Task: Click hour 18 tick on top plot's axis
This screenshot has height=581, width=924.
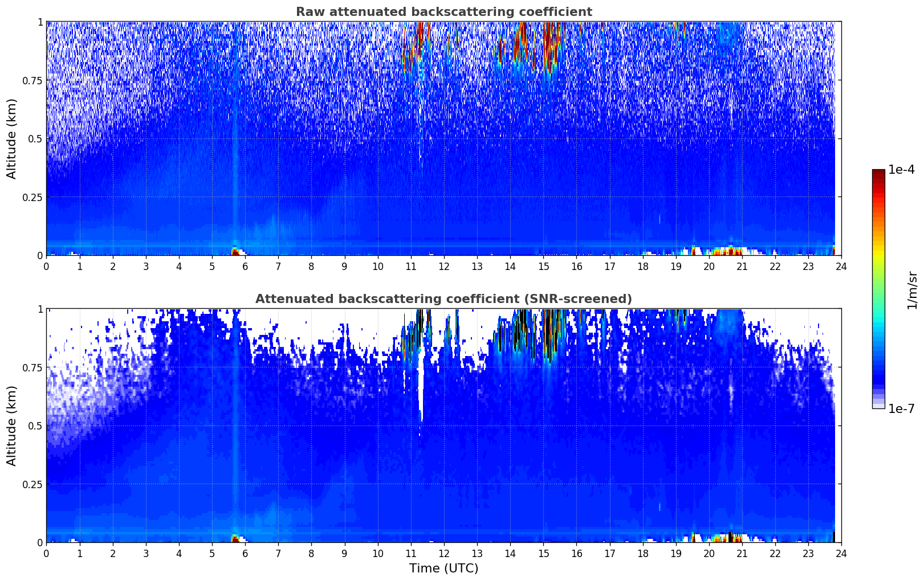Action: (x=642, y=266)
